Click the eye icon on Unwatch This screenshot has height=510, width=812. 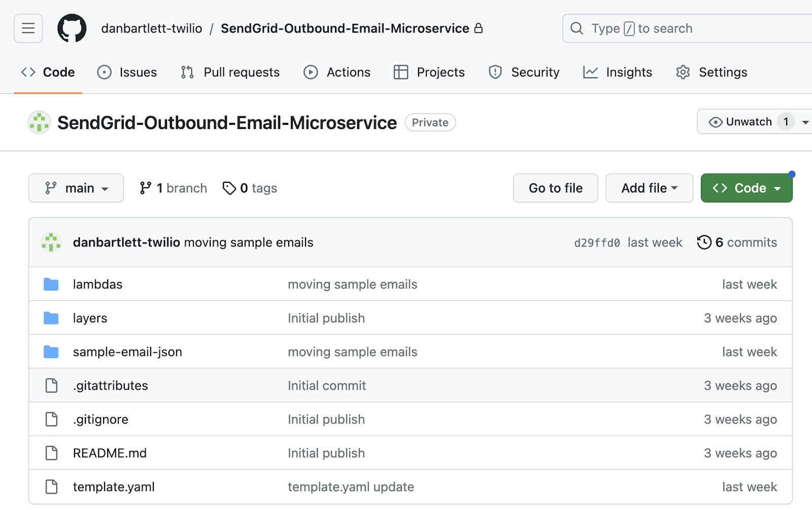716,122
